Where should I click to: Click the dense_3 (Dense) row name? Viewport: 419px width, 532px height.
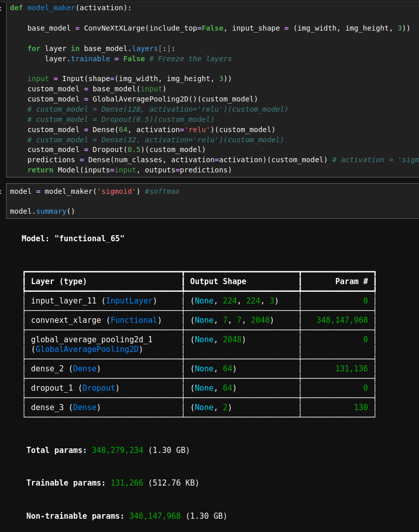point(66,407)
